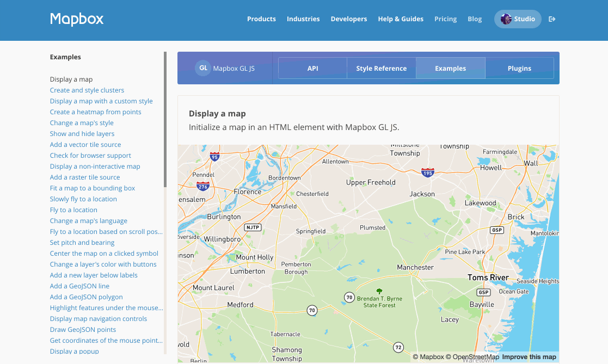Open 'Add a GeoJSON polygon' example
The width and height of the screenshot is (608, 364).
click(x=87, y=297)
